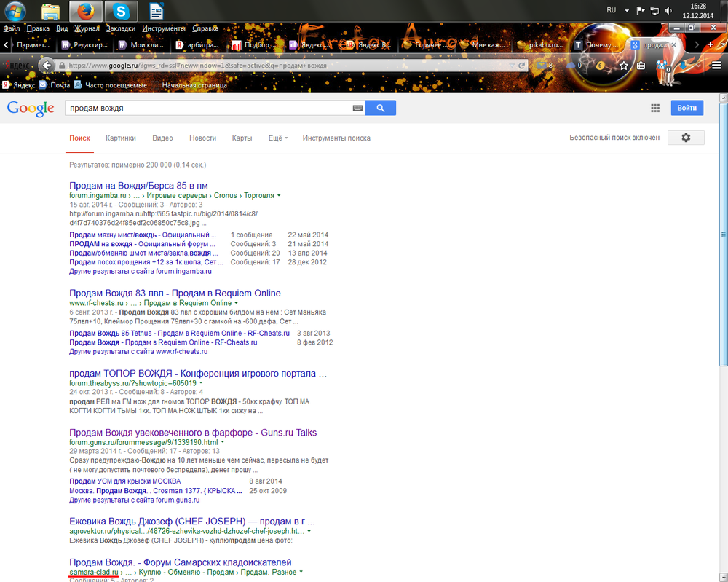Switch to the 'pikabu.ru...' tab

541,45
